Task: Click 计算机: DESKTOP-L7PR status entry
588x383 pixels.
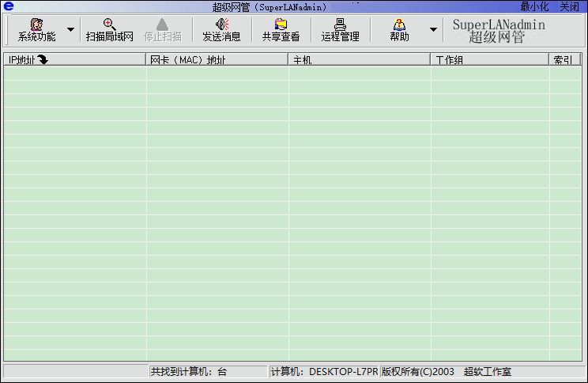Action: pos(324,371)
